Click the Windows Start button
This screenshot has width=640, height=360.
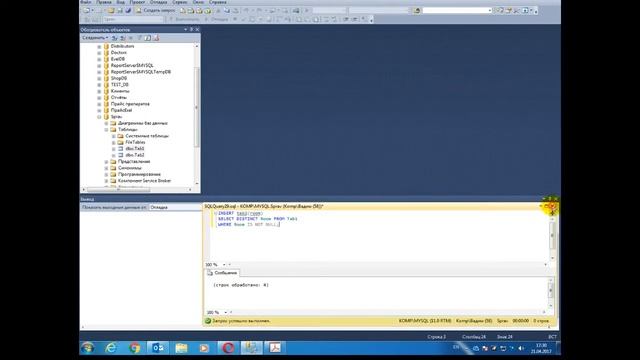click(x=87, y=348)
